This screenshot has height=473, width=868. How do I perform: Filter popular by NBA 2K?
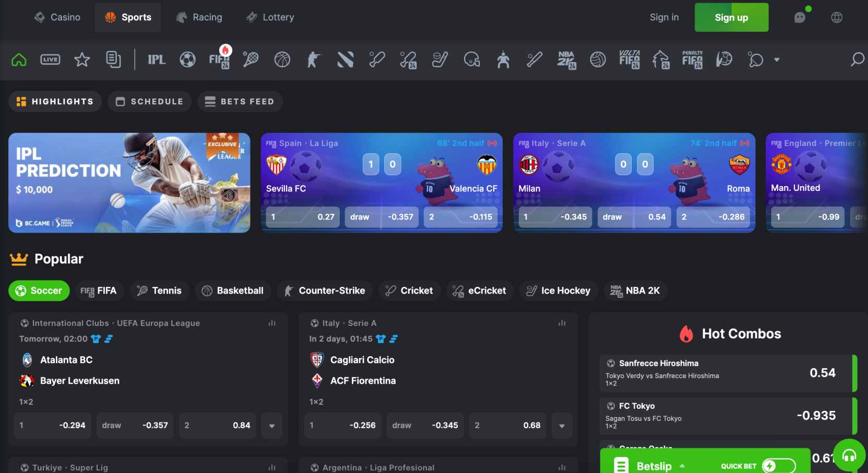pos(635,290)
